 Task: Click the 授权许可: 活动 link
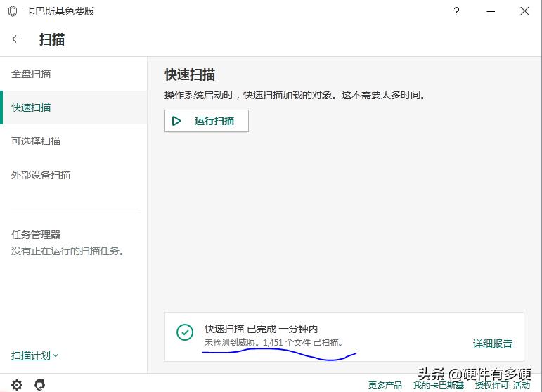[502, 385]
